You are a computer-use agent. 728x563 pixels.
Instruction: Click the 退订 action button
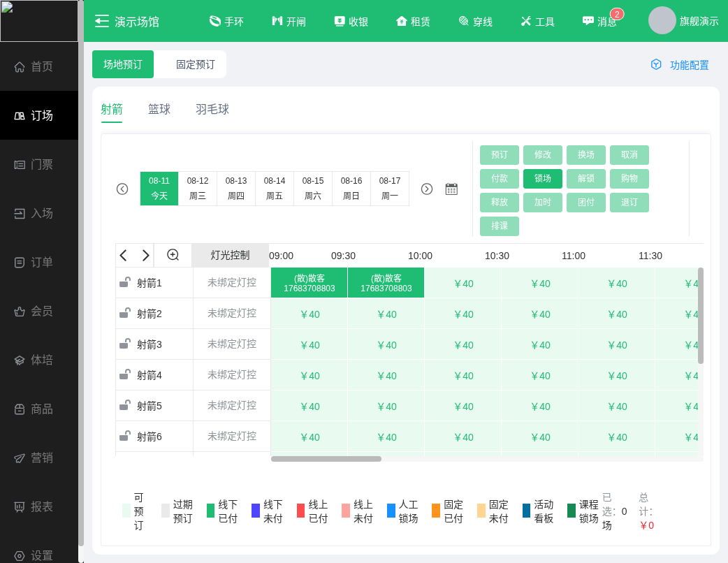(x=629, y=203)
